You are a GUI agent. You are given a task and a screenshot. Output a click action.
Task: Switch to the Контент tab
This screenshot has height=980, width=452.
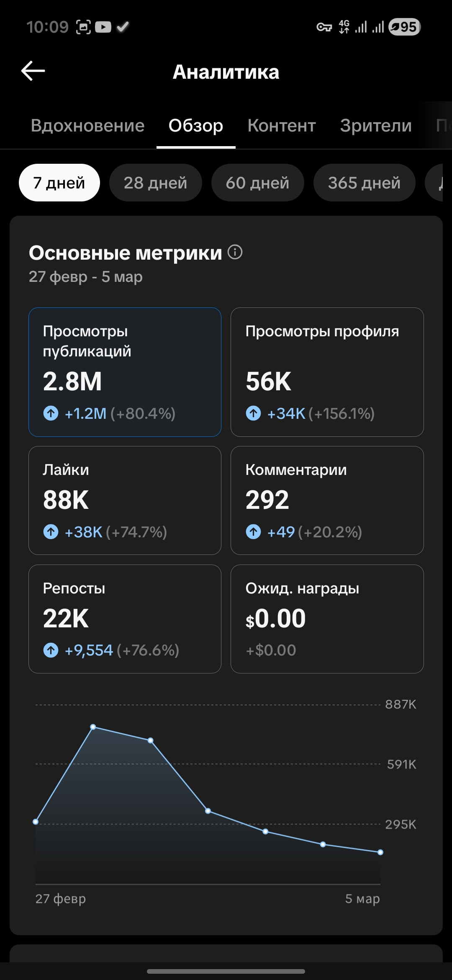[281, 126]
